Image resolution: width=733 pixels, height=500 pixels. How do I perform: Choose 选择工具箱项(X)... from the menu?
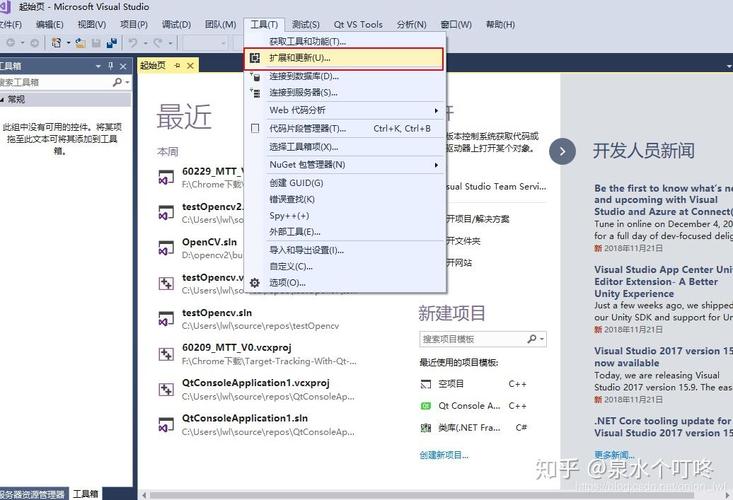(345, 147)
